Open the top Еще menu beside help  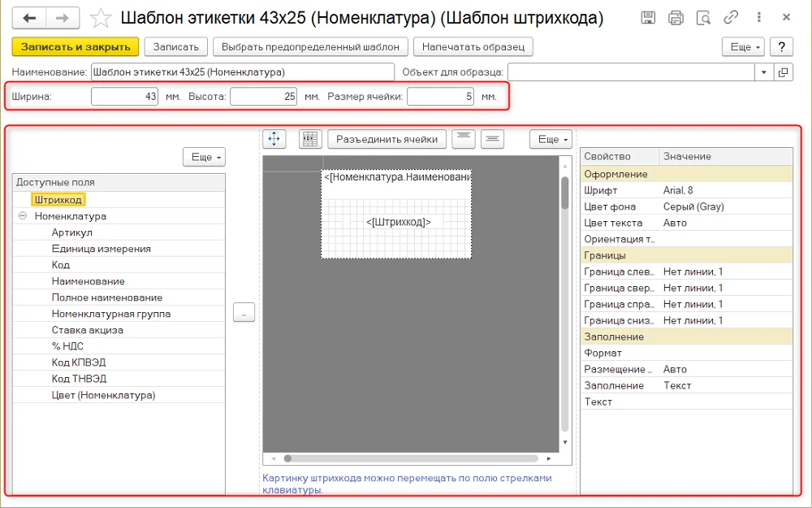pos(743,46)
